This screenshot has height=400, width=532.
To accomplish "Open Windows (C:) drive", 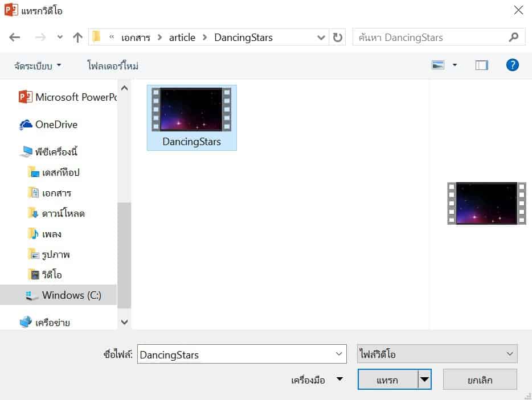I will click(71, 295).
